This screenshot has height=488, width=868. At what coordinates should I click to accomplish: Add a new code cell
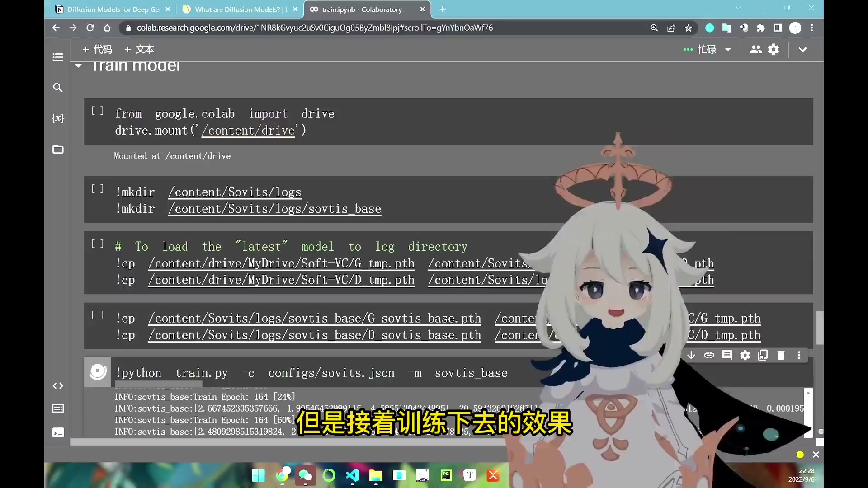coord(97,50)
